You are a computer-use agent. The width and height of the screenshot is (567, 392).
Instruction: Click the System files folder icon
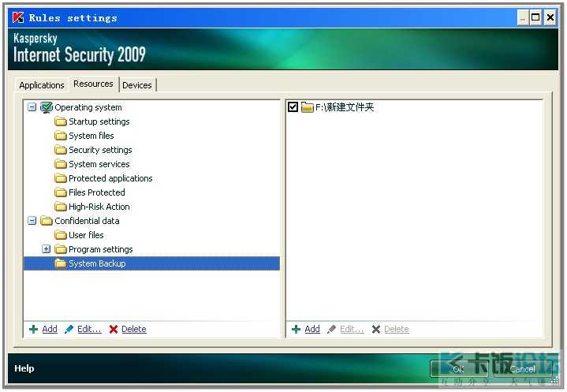tap(61, 136)
